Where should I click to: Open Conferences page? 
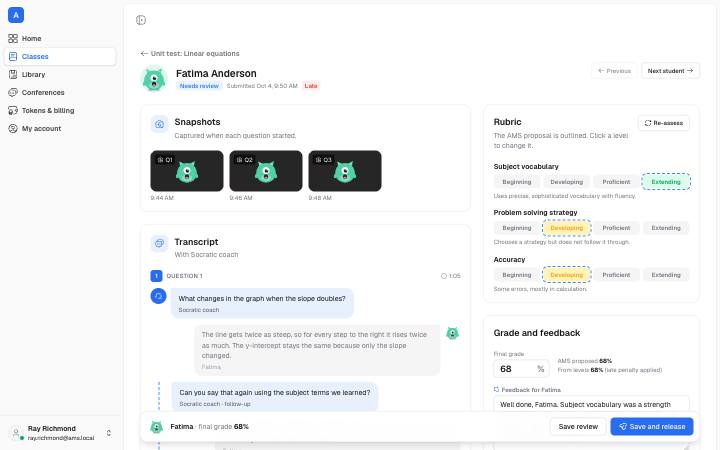[x=60, y=92]
